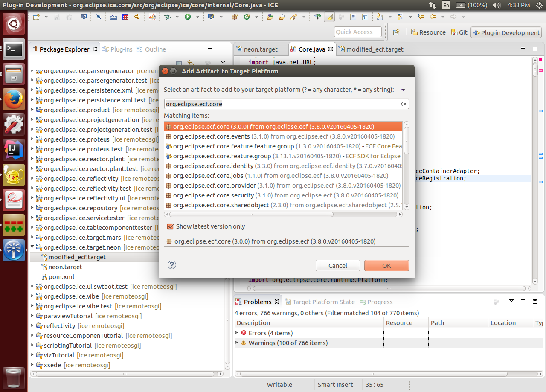Click the New Java Package icon in toolbar
This screenshot has width=546, height=392.
click(235, 17)
